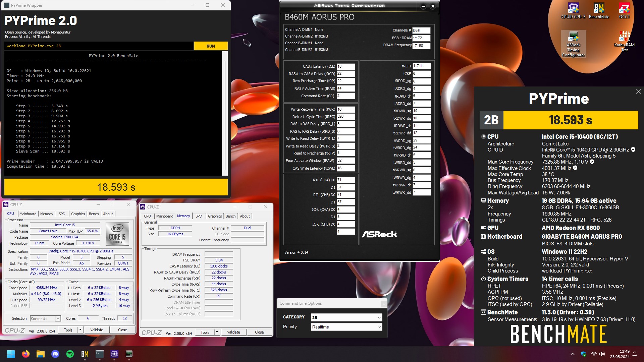
Task: Open the BenchMate desktop shortcut
Action: 599,10
